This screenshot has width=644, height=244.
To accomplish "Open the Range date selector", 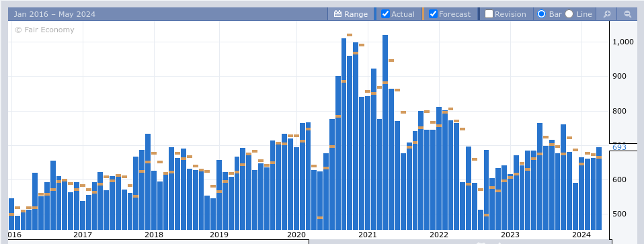I will coord(351,14).
